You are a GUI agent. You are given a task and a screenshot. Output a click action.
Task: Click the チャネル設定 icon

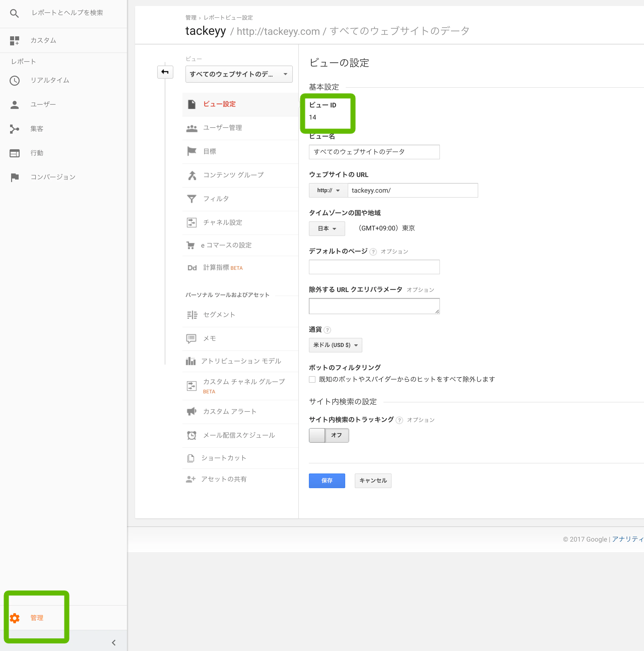coord(191,222)
